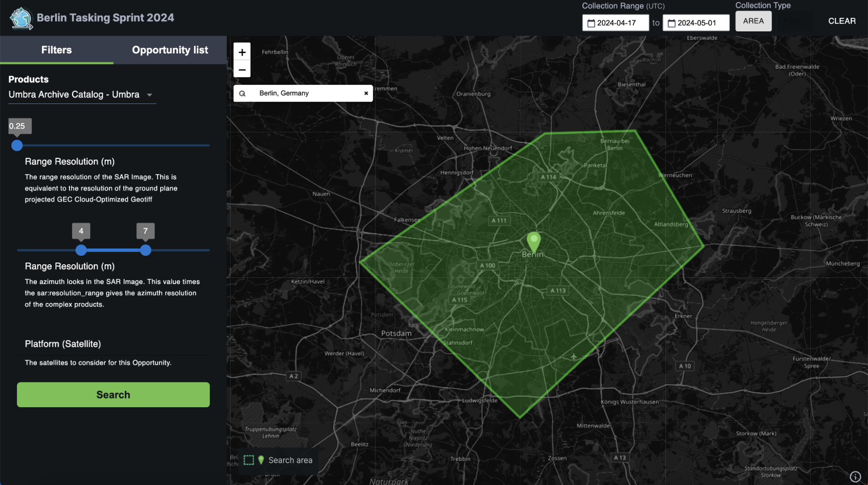Screen dimensions: 868x485
Task: Click the globe logo in header
Action: coord(22,18)
